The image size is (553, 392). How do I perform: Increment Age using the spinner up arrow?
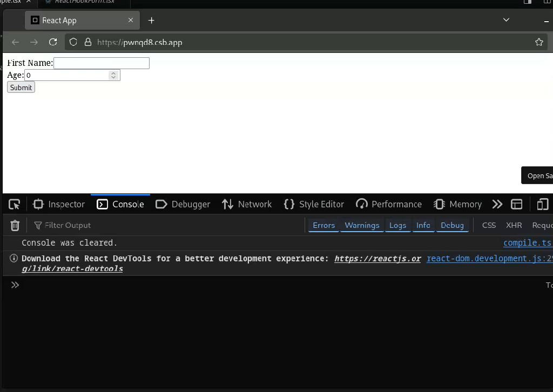(113, 72)
